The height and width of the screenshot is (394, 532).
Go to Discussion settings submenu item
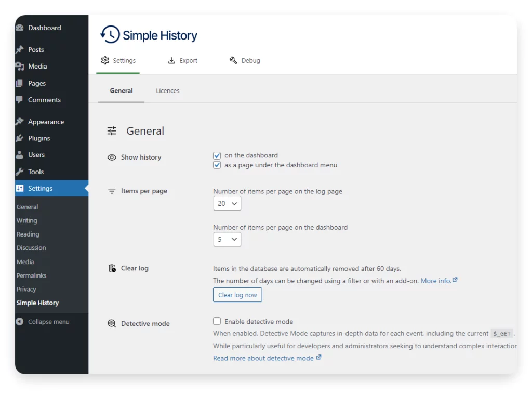tap(31, 248)
